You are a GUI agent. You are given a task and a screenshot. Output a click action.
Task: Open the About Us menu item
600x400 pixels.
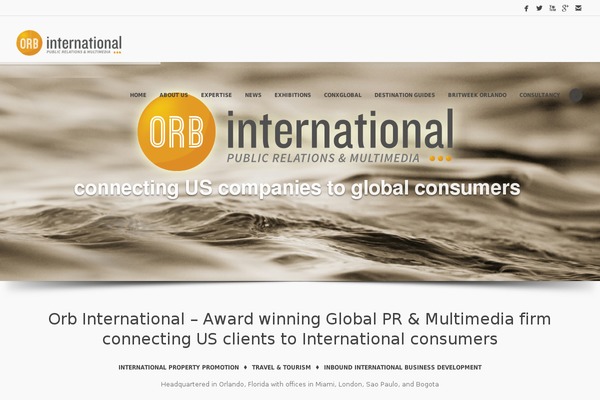pos(174,95)
